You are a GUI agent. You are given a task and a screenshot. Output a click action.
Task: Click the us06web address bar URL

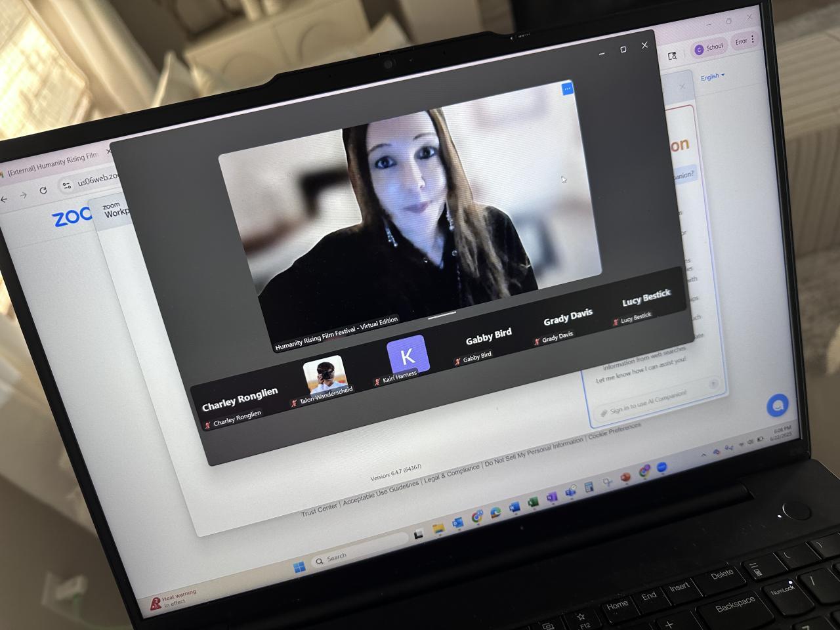pos(98,179)
